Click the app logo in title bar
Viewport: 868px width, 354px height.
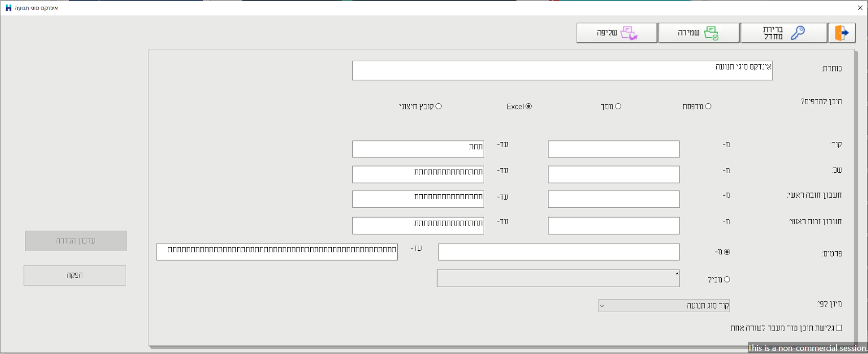click(x=8, y=8)
